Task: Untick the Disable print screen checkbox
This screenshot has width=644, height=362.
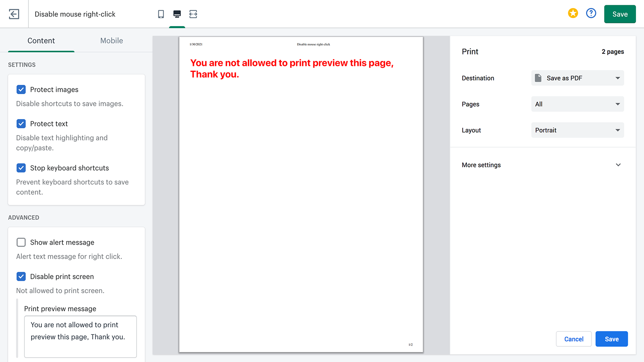Action: point(21,276)
